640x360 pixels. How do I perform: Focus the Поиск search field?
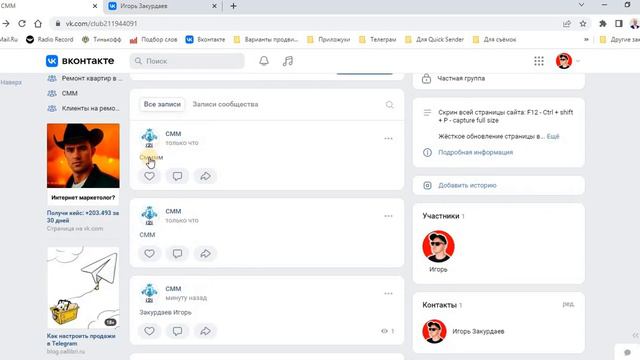pyautogui.click(x=187, y=61)
